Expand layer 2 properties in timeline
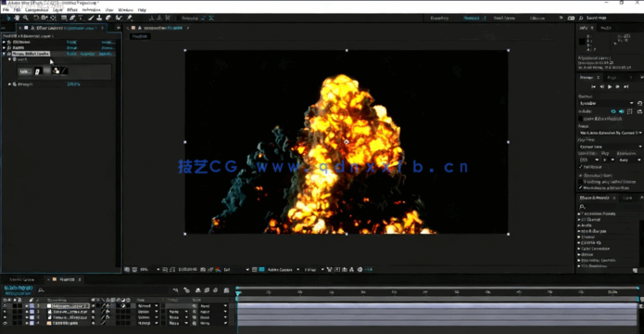 click(x=27, y=312)
